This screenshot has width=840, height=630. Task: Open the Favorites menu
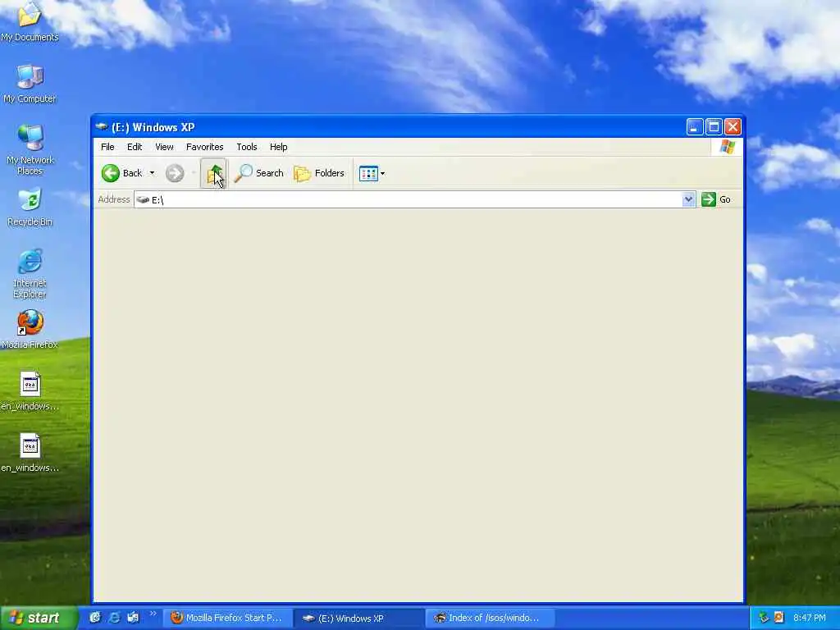204,147
